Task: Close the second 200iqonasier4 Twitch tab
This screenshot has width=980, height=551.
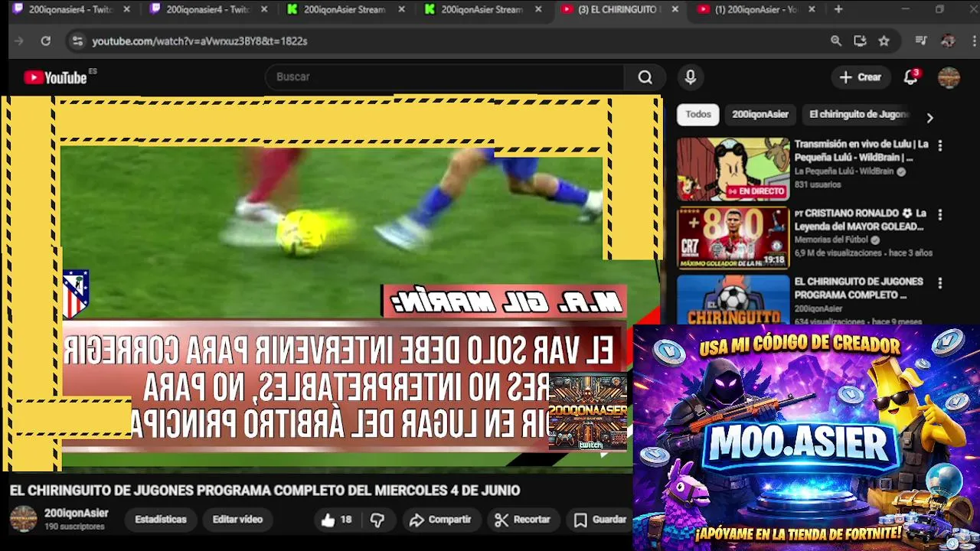Action: pos(263,10)
